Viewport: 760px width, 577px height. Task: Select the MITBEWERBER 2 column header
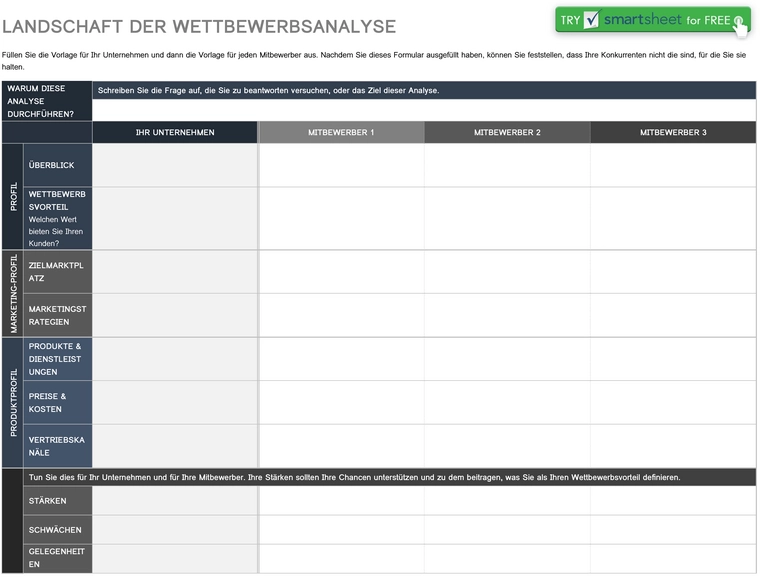[x=507, y=132]
